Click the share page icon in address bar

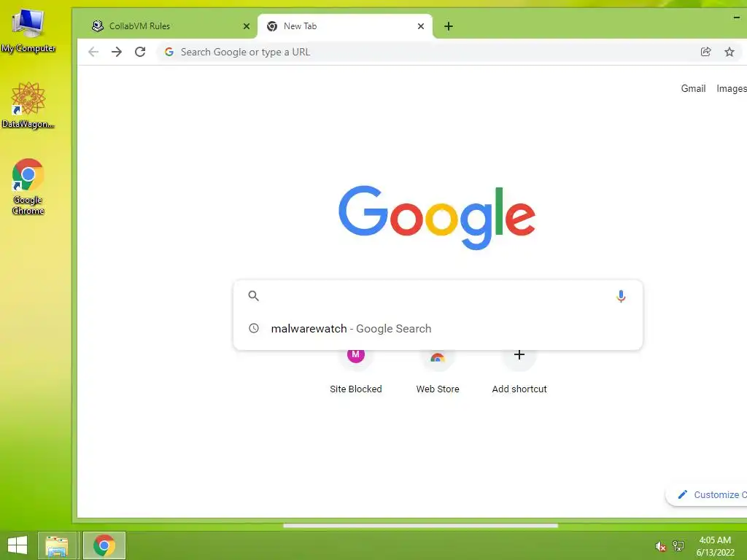pyautogui.click(x=706, y=52)
